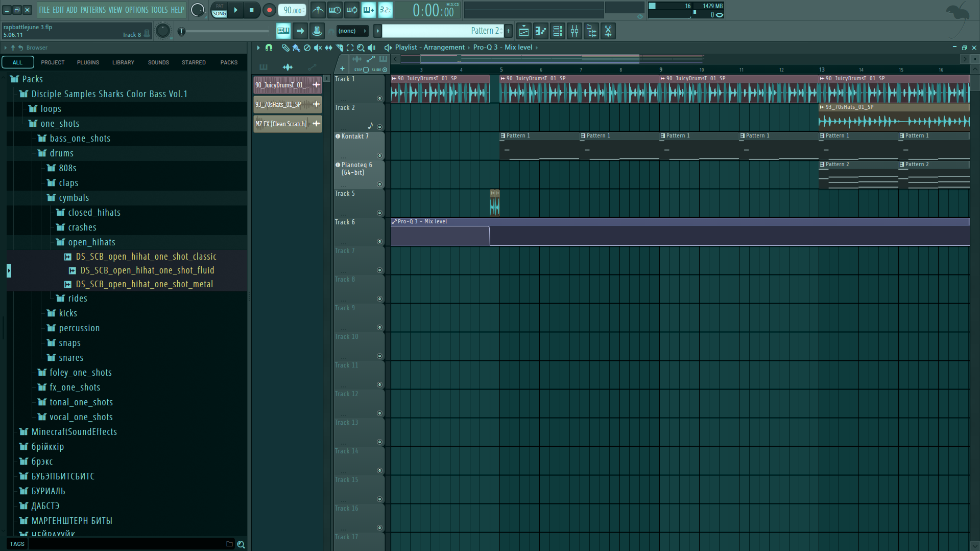Click bar 9 on the timeline ruler
This screenshot has width=980, height=551.
(661, 70)
